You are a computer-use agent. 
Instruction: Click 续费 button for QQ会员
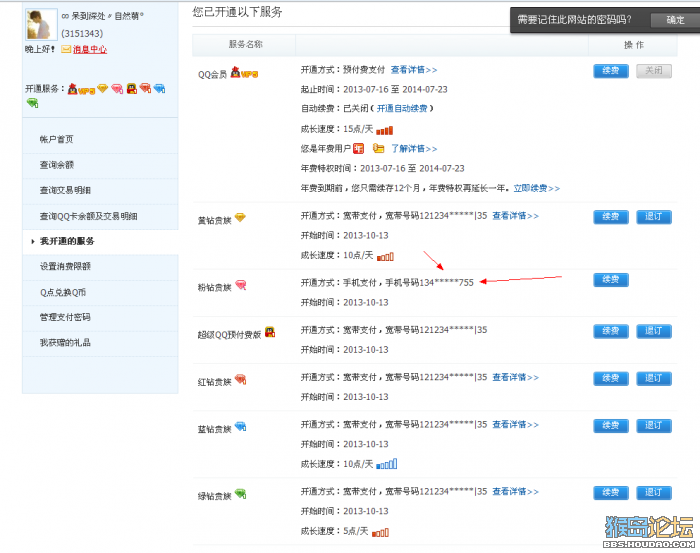click(x=611, y=71)
